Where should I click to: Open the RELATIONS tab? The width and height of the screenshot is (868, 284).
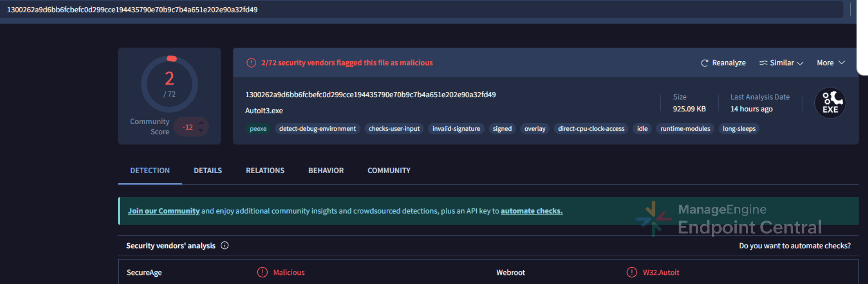(x=265, y=170)
